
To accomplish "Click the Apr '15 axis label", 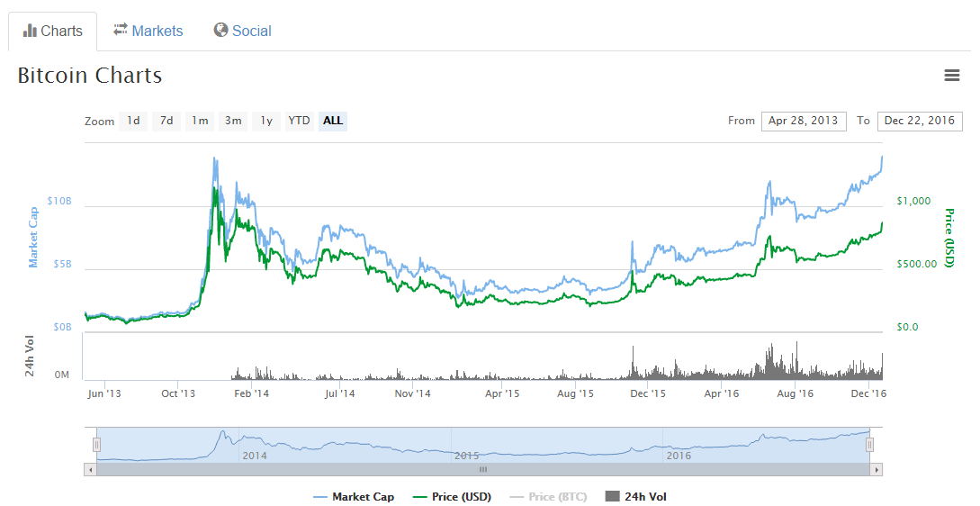I will (x=502, y=393).
